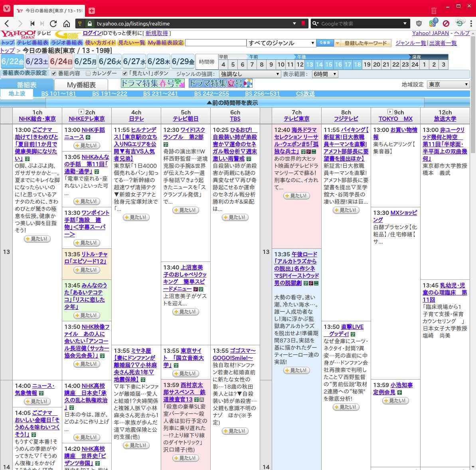Click the blue search button
This screenshot has height=470, width=476.
click(x=324, y=43)
